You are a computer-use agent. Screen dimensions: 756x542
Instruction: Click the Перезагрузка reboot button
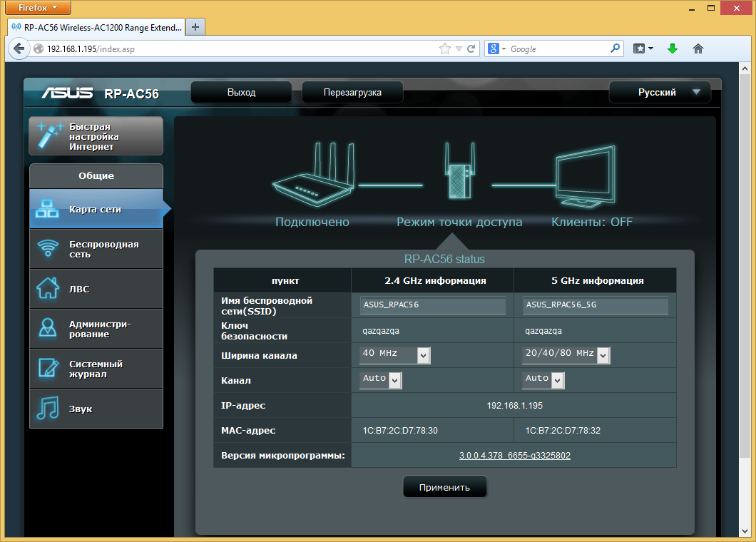(352, 92)
